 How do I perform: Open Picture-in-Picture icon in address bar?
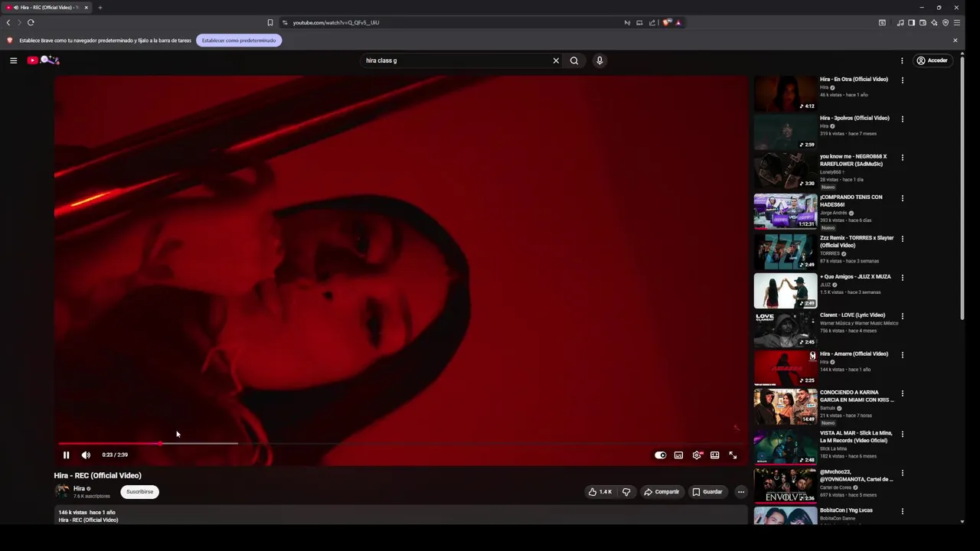[639, 22]
